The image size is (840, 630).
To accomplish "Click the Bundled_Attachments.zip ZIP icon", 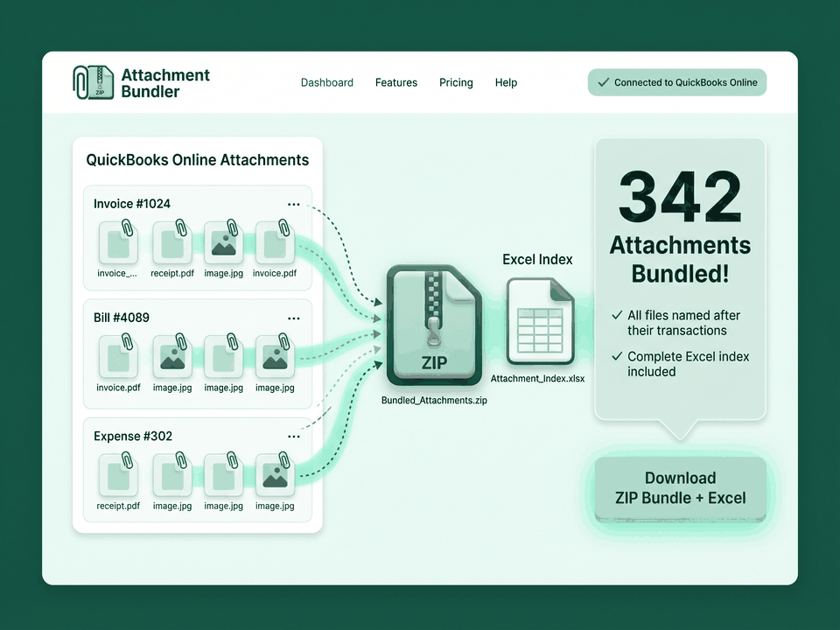I will click(x=435, y=325).
